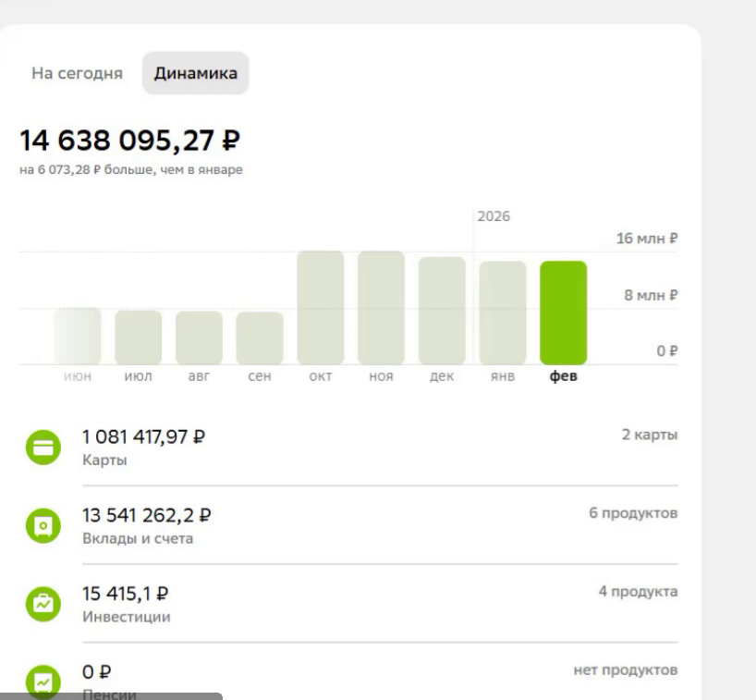Open the 6 продуктов link
756x700 pixels.
pyautogui.click(x=633, y=513)
